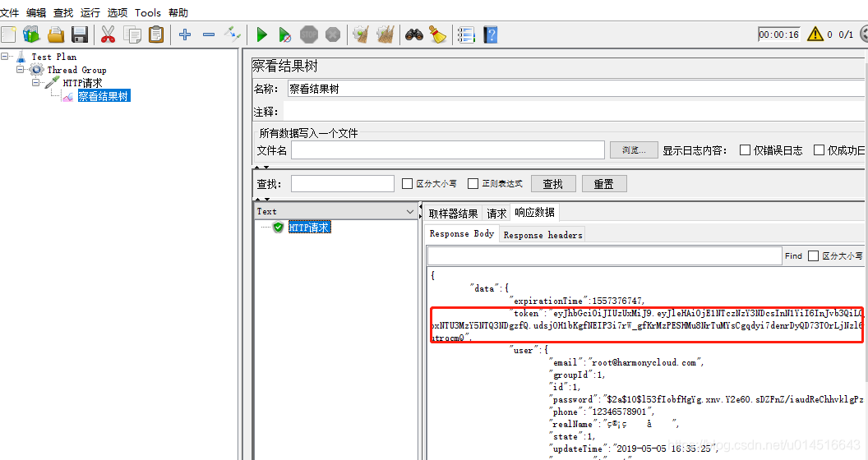Image resolution: width=868 pixels, height=460 pixels.
Task: Switch to the Response Body tab
Action: pyautogui.click(x=462, y=233)
